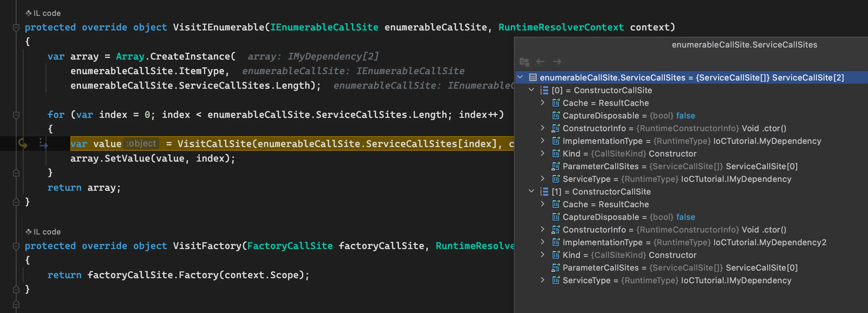The height and width of the screenshot is (313, 868).
Task: Expand Kind = Constructor under item [0]
Action: [542, 153]
